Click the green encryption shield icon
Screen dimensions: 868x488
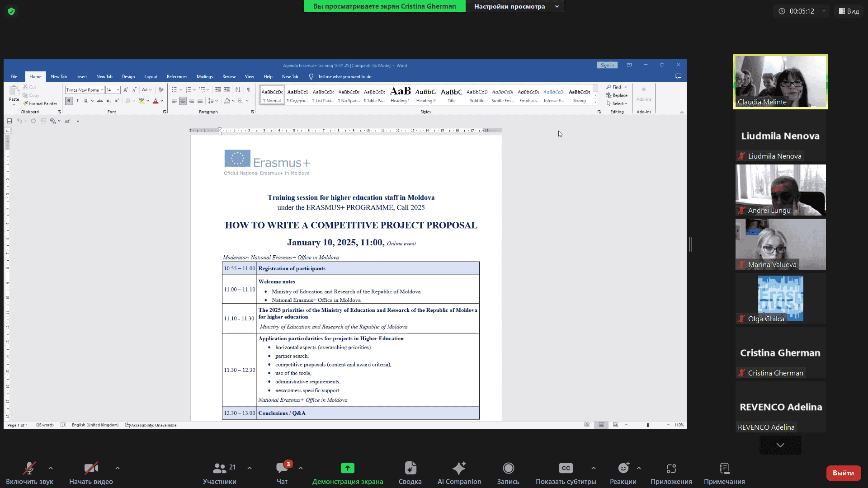pos(11,11)
